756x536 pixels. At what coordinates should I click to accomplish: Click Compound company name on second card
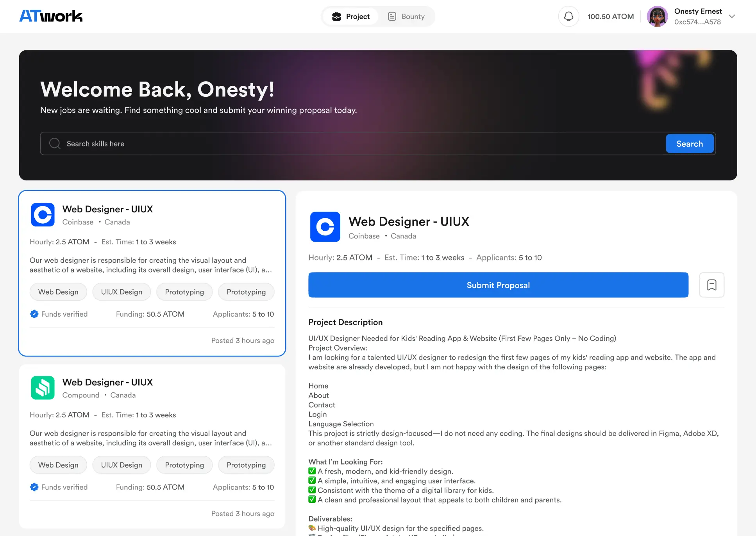click(81, 395)
